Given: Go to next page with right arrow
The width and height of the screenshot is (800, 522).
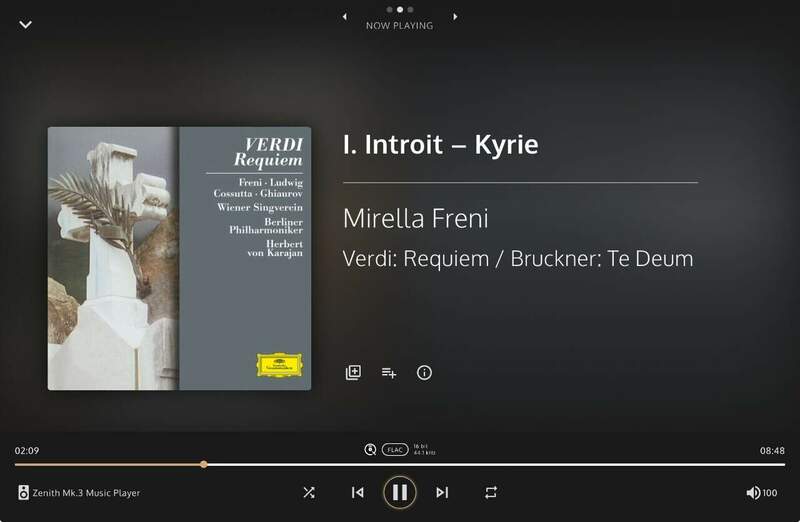Looking at the screenshot, I should (x=455, y=17).
